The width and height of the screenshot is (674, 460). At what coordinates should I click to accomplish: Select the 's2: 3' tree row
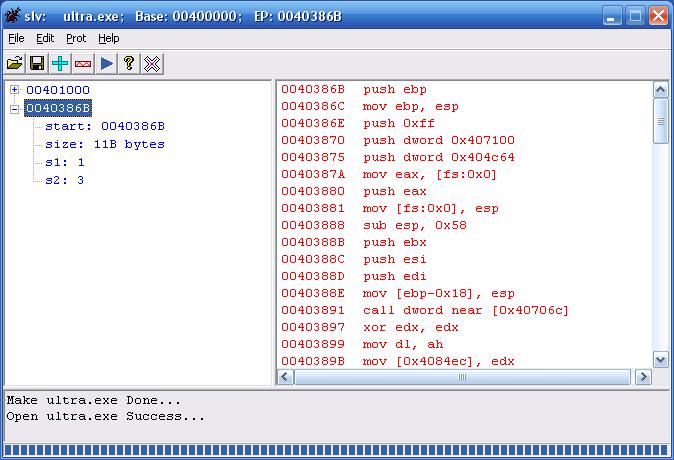point(64,180)
